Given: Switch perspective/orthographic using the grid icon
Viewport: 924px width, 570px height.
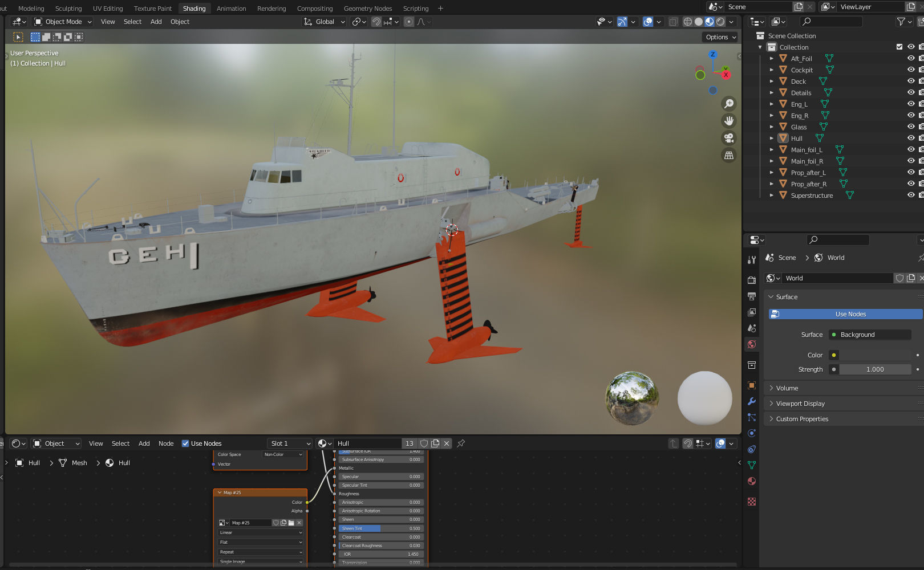Looking at the screenshot, I should 729,155.
